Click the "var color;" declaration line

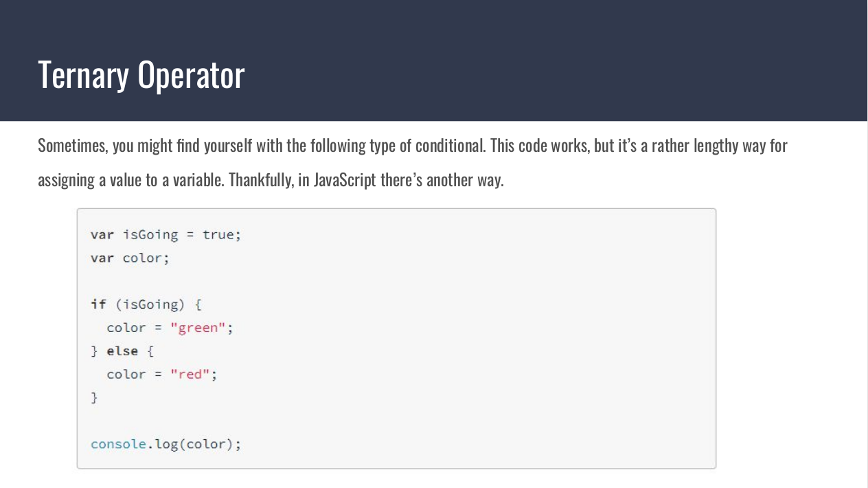click(x=130, y=258)
